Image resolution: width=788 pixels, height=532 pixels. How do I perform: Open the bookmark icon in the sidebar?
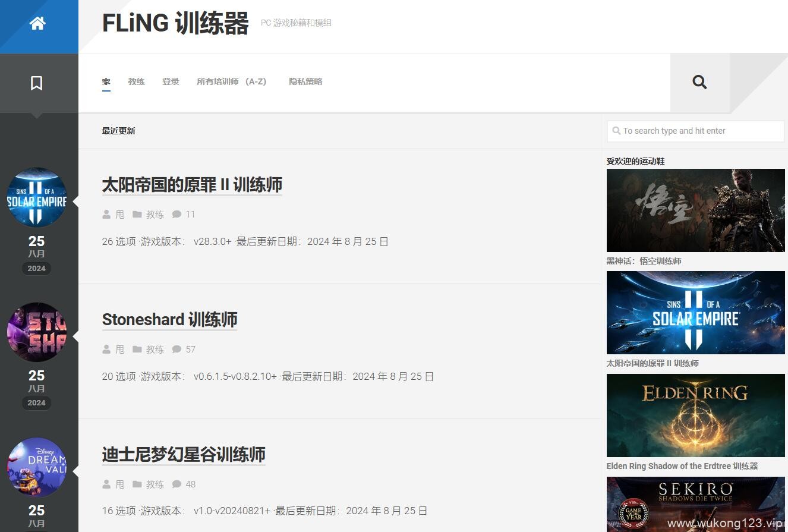click(x=36, y=83)
